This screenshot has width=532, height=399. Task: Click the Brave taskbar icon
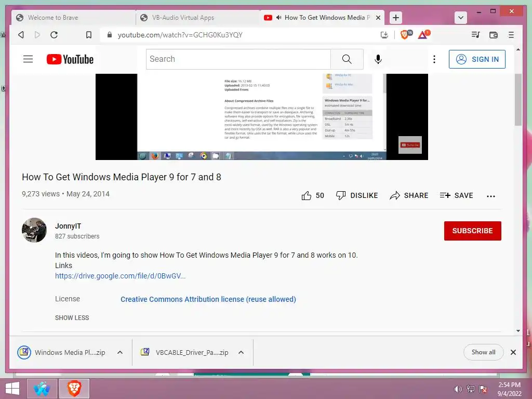tap(74, 389)
